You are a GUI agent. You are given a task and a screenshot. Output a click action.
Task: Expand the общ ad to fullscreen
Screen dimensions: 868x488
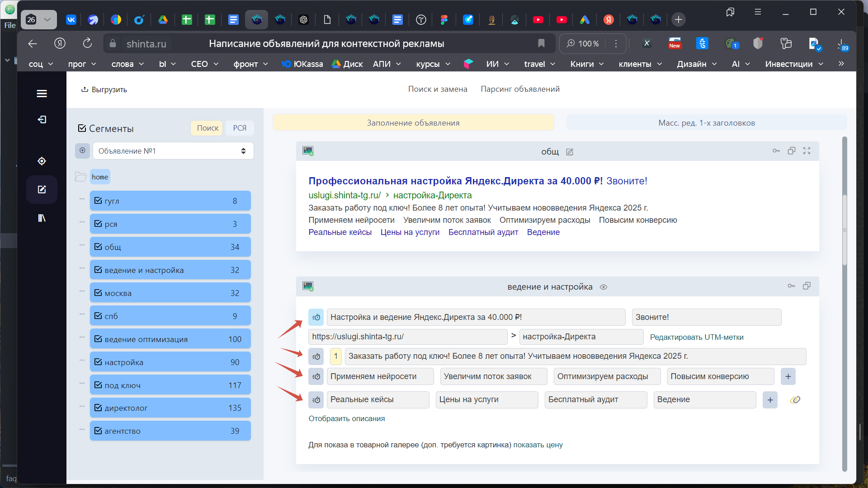click(x=807, y=151)
